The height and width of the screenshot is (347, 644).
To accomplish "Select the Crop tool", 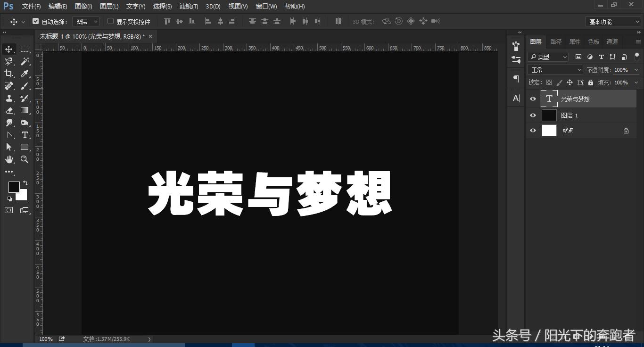I will (x=9, y=74).
